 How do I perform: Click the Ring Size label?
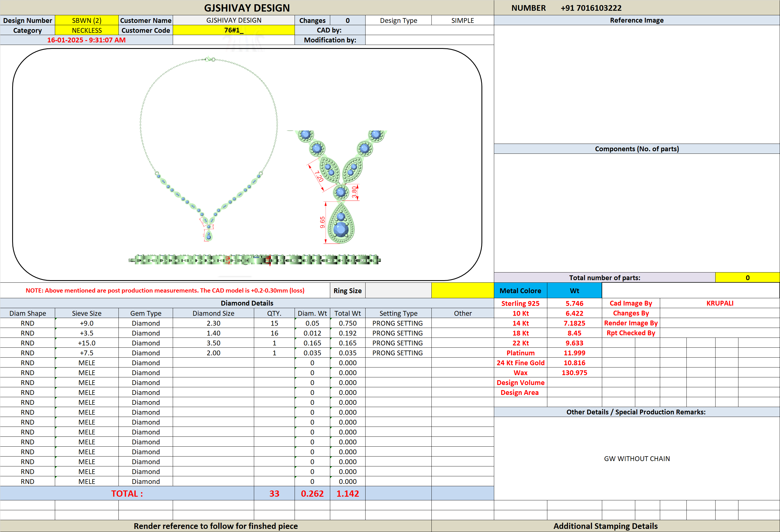347,290
